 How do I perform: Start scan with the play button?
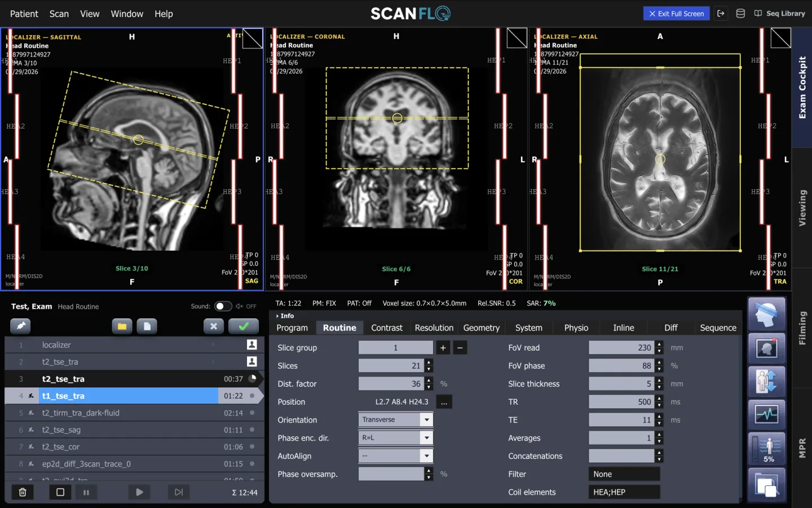point(139,492)
